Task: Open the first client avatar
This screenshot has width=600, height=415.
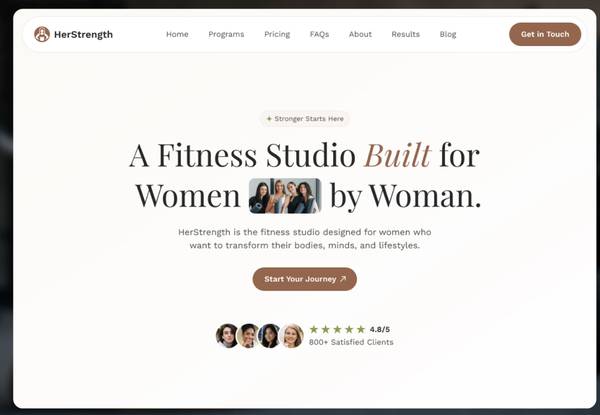Action: coord(227,335)
